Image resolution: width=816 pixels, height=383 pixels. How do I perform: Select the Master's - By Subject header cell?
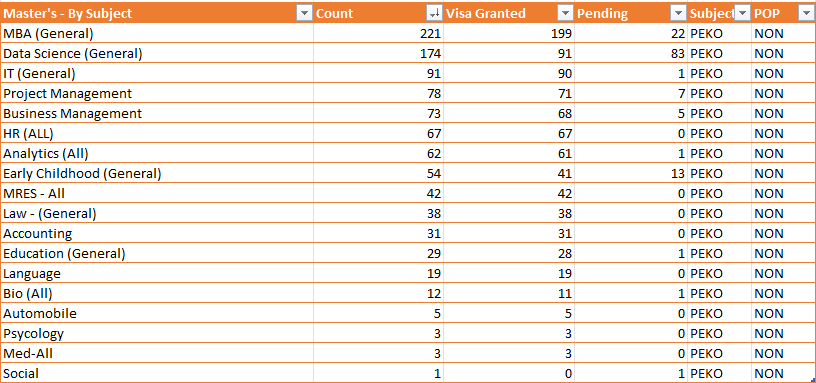click(x=157, y=13)
